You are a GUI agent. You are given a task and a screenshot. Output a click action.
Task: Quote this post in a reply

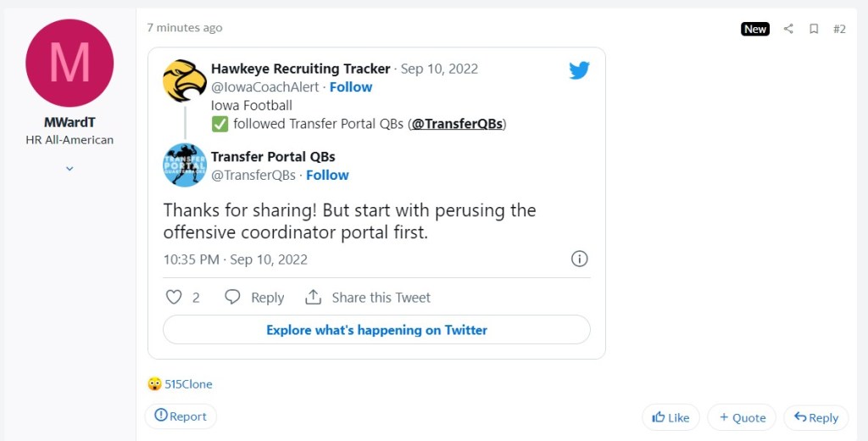coord(742,417)
